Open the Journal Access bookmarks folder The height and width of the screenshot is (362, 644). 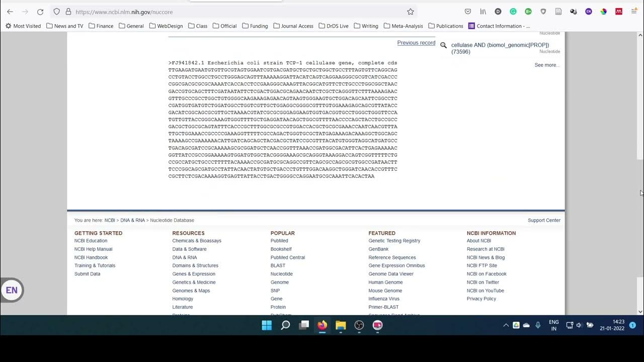(x=293, y=26)
